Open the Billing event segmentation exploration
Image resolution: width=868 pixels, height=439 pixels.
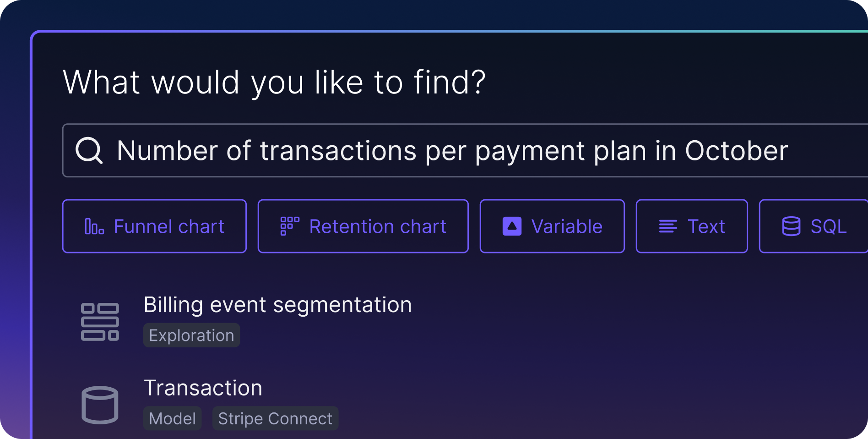pos(278,304)
